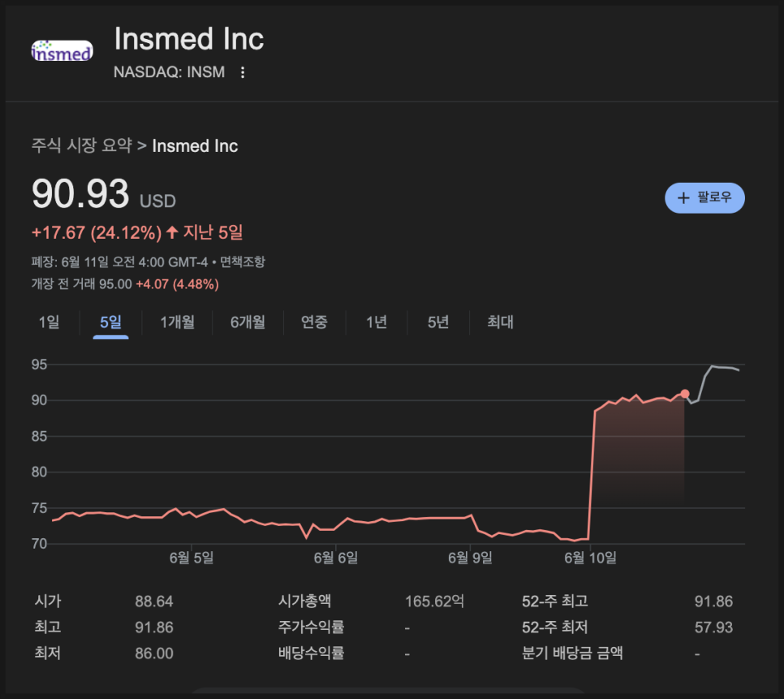Switch to the 1개월 range tab
The height and width of the screenshot is (699, 784).
coord(178,322)
